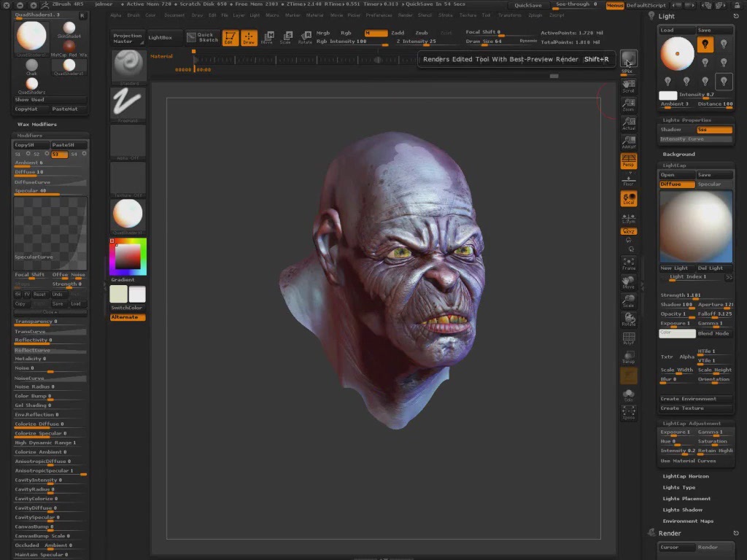Click the QuickSave button
Viewport: 747px width, 560px height.
point(527,5)
